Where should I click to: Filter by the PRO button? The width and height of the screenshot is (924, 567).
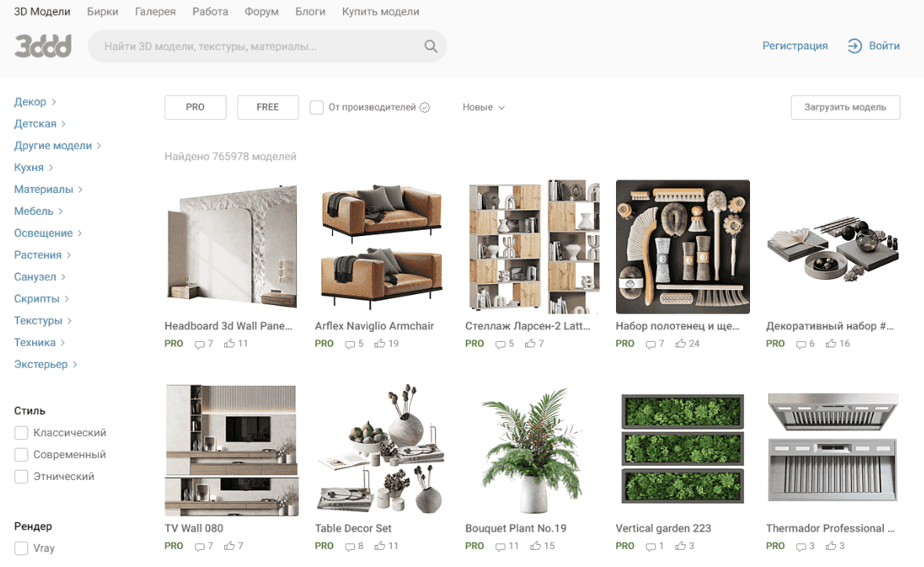tap(195, 107)
